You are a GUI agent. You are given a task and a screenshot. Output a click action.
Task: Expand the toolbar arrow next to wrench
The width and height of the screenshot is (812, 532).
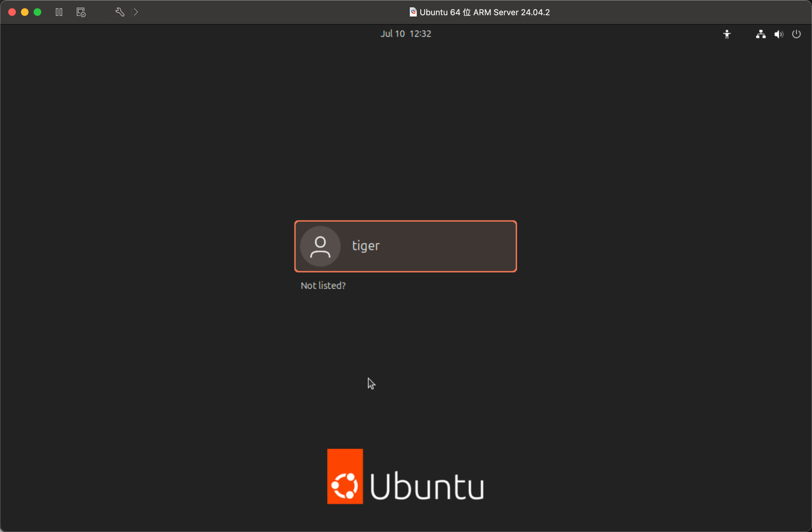[x=136, y=12]
